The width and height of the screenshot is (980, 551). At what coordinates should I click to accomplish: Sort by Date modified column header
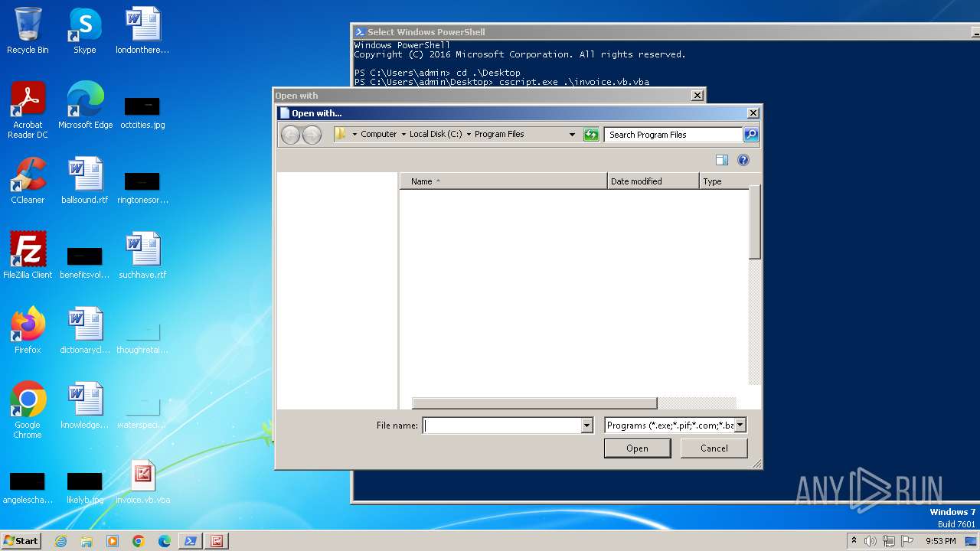[653, 181]
